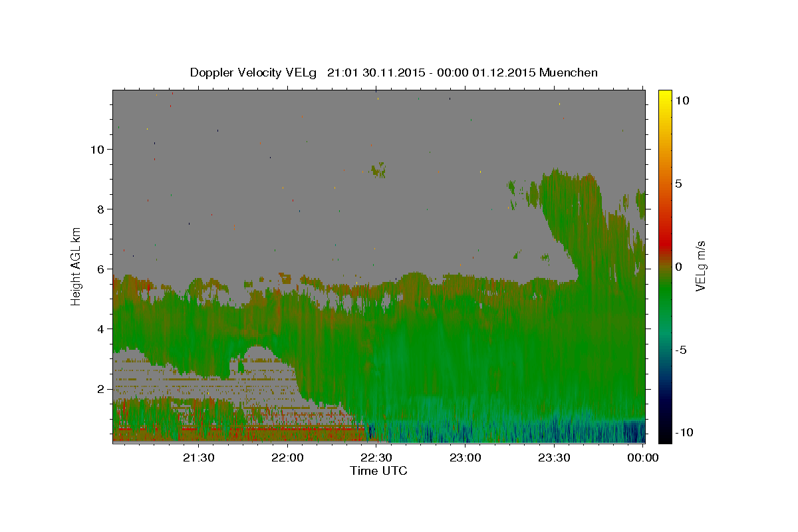Click the 22:00 time tick label
Viewport: 798px width, 532px height.
[x=288, y=458]
